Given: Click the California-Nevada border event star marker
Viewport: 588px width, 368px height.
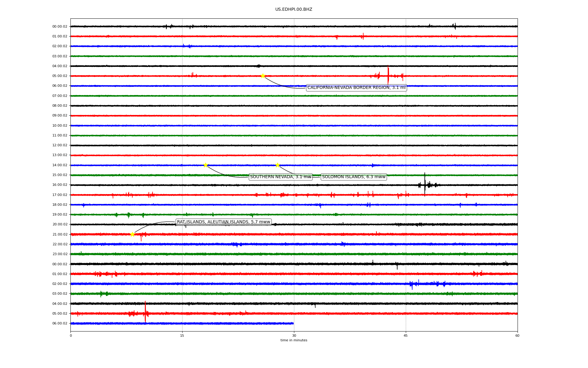Looking at the screenshot, I should point(263,76).
